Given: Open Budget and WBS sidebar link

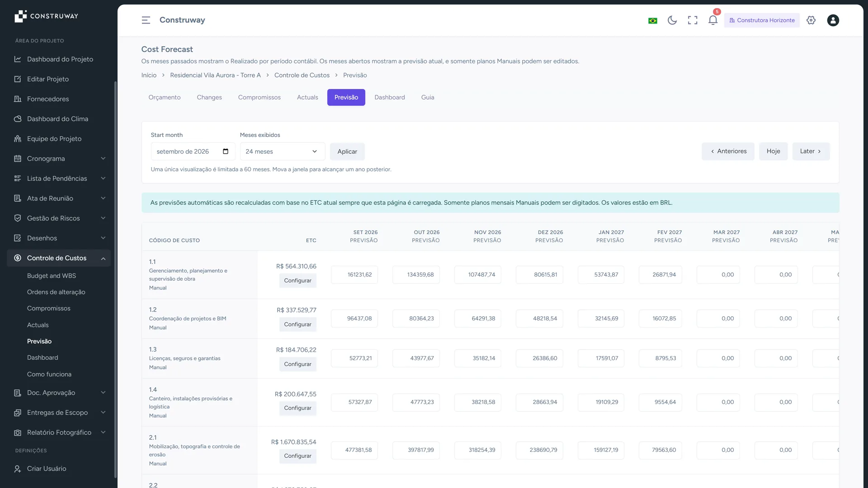Looking at the screenshot, I should pyautogui.click(x=52, y=276).
